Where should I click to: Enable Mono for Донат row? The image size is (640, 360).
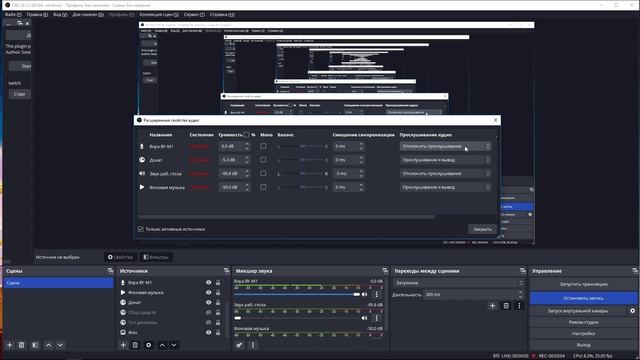point(263,160)
